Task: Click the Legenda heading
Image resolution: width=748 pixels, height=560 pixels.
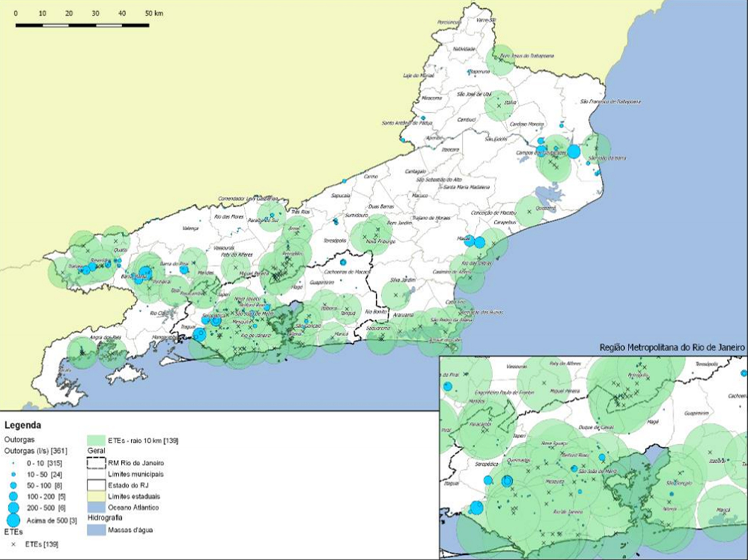Action: [x=23, y=425]
